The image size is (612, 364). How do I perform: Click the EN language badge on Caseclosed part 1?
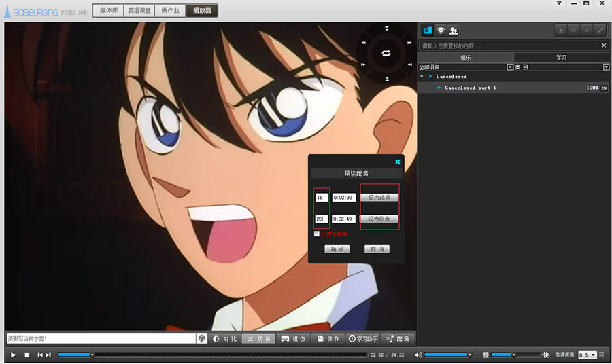point(604,88)
